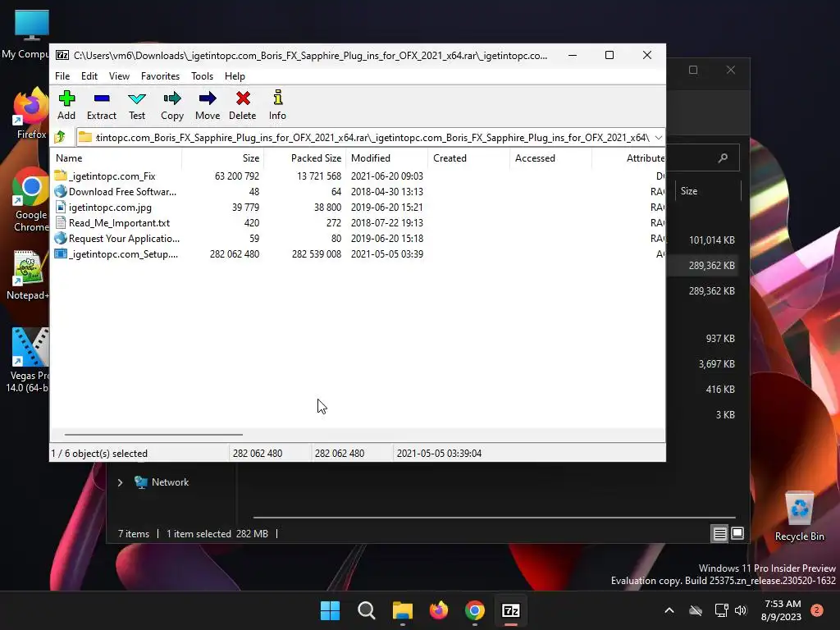Open Google Chrome from the taskbar

tap(475, 610)
